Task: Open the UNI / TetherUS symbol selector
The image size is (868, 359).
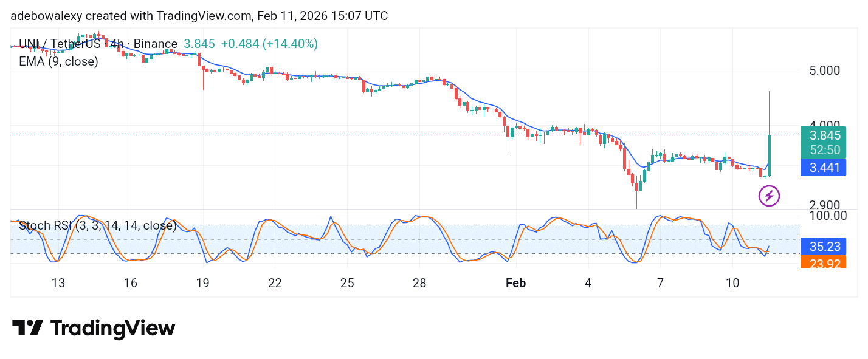Action: coord(59,44)
